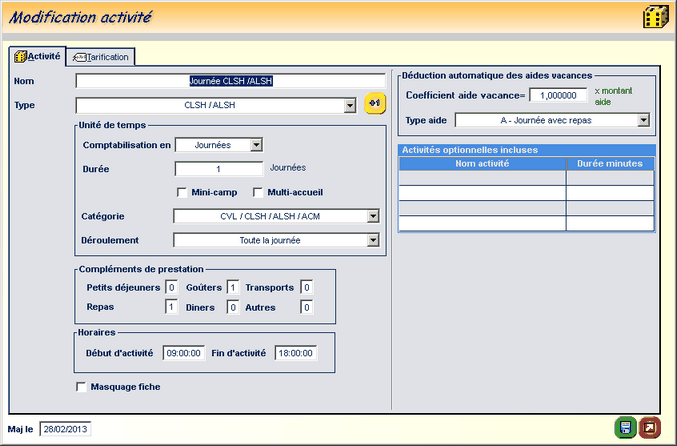Click the yellow button beside Type field
Screen dimensions: 677x446
coord(375,103)
